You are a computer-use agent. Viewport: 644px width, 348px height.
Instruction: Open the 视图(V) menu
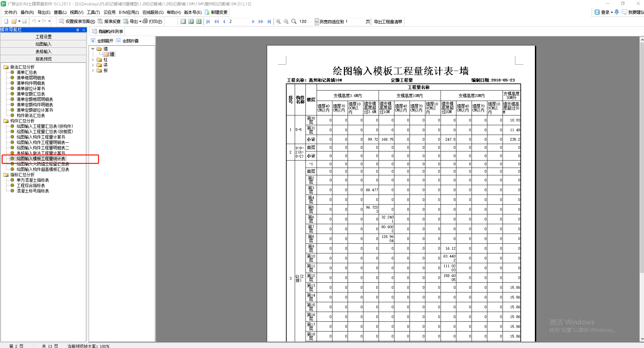76,12
